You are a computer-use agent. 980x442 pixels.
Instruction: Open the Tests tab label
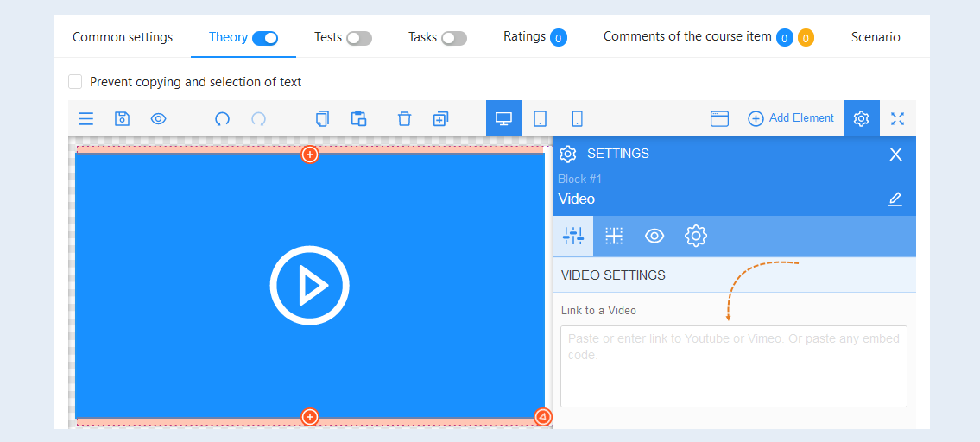328,37
